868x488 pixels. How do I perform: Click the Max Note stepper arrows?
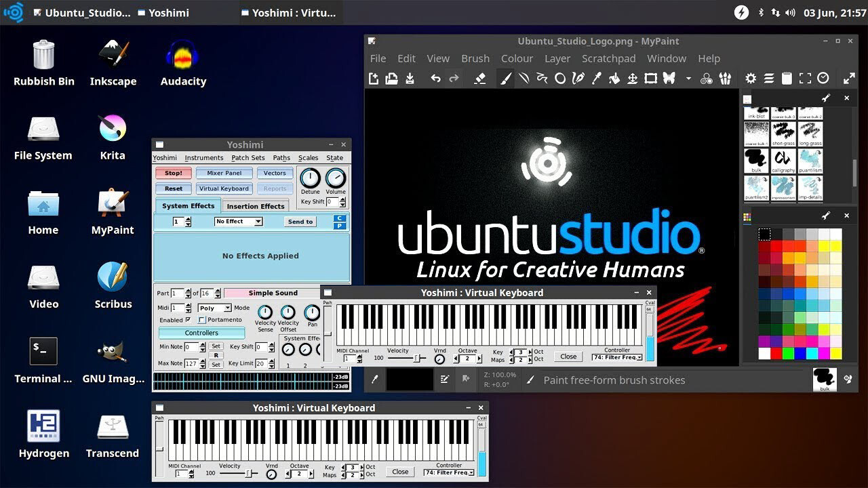coord(203,364)
